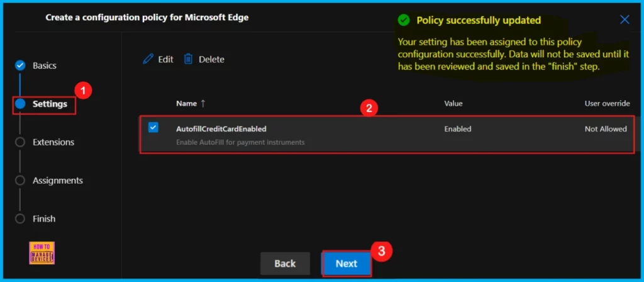Click the Value column header
This screenshot has height=282, width=644.
[x=453, y=104]
